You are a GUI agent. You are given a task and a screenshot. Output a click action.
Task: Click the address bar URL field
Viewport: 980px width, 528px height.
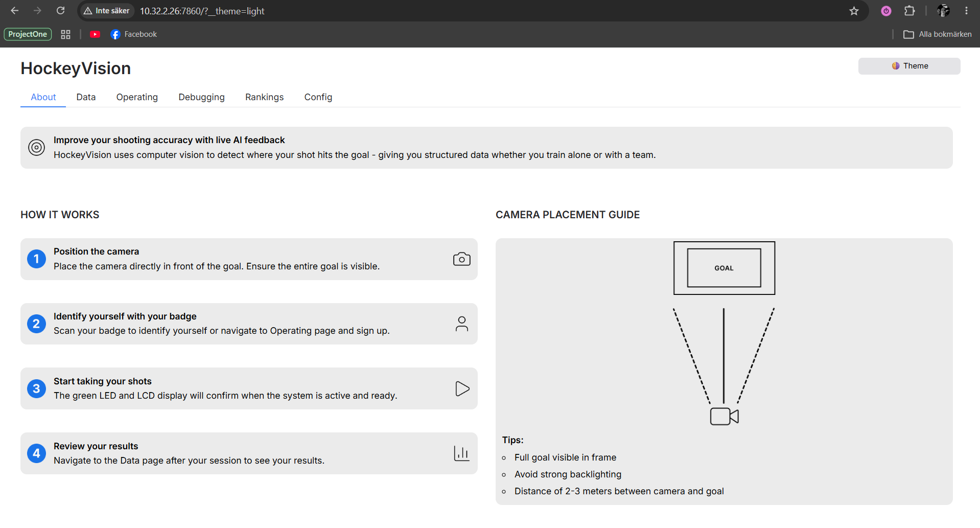460,11
